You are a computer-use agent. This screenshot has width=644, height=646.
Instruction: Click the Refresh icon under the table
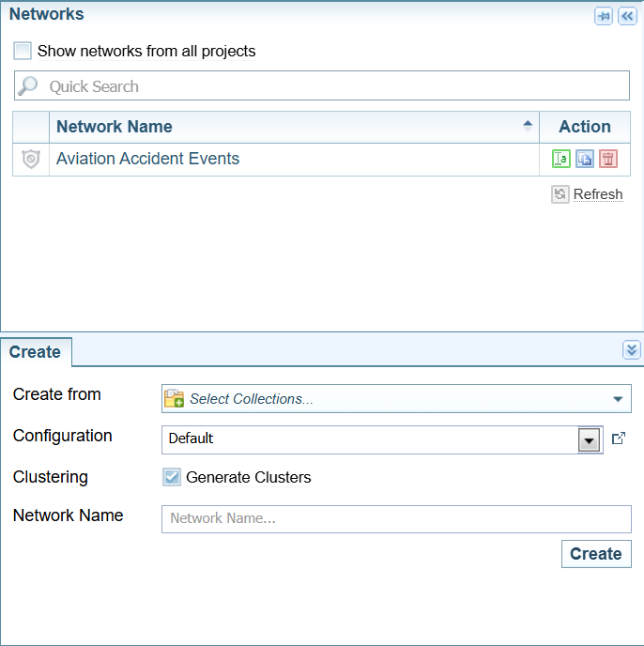coord(560,194)
